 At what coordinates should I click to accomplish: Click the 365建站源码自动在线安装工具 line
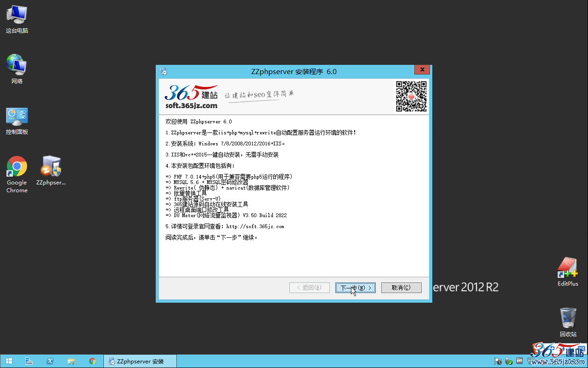[x=207, y=205]
